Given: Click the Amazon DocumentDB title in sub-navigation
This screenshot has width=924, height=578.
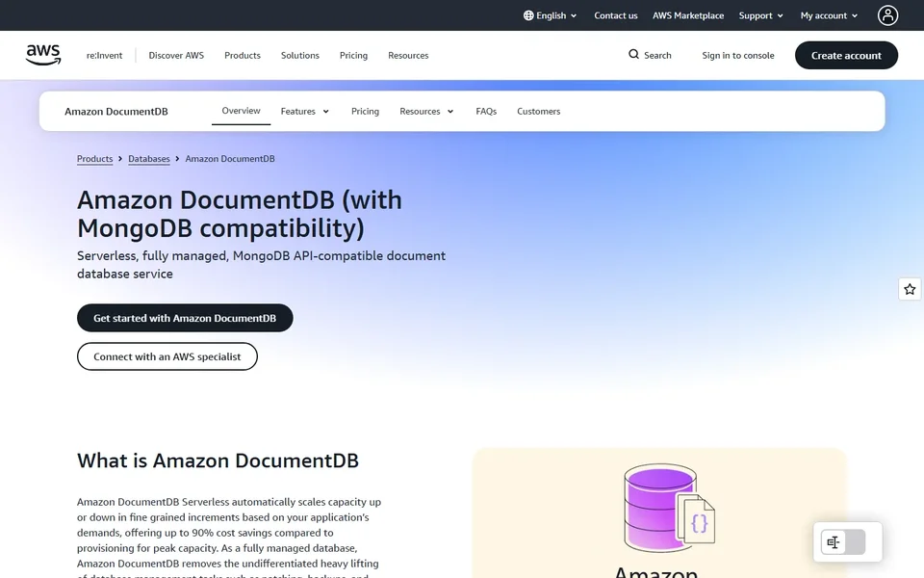Looking at the screenshot, I should [x=116, y=112].
